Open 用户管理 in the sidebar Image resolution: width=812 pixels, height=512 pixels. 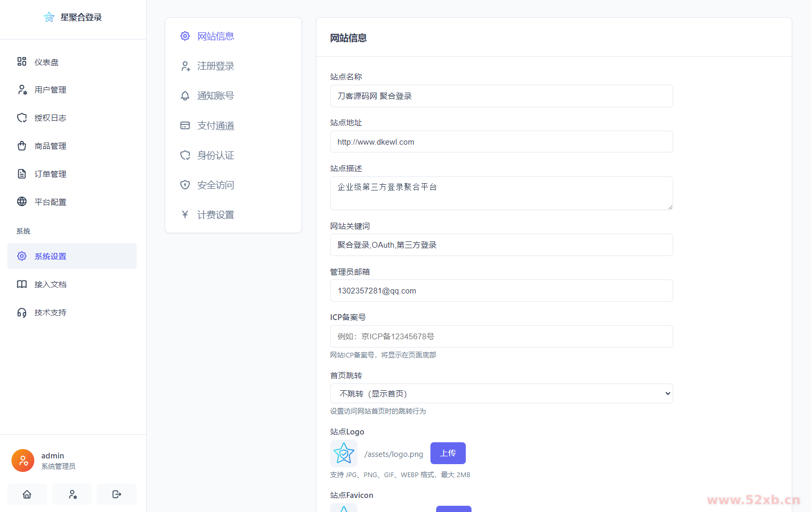click(50, 90)
